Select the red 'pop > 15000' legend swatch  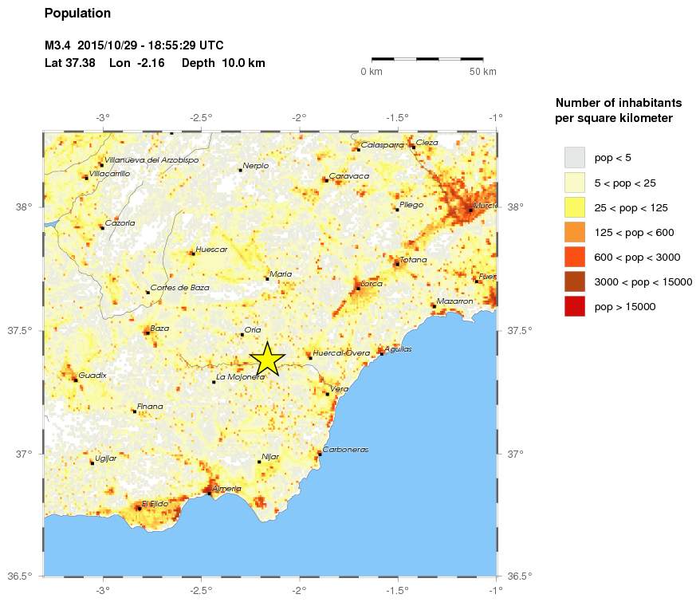[575, 306]
